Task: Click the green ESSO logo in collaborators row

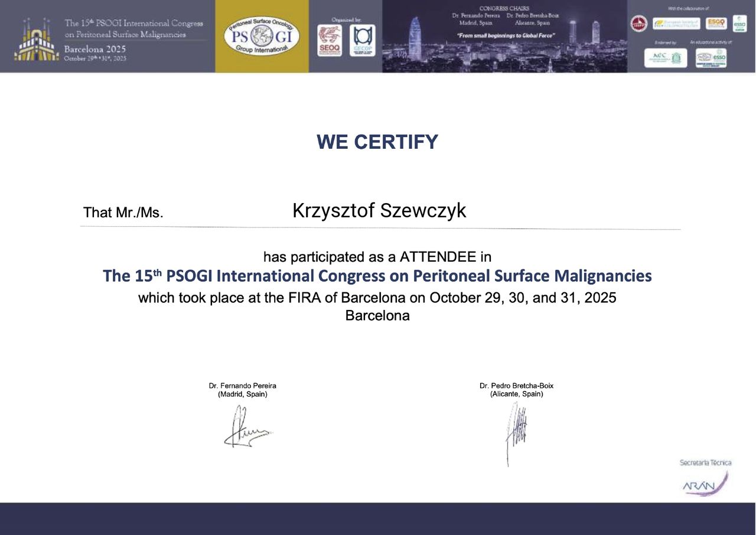Action: click(x=739, y=24)
